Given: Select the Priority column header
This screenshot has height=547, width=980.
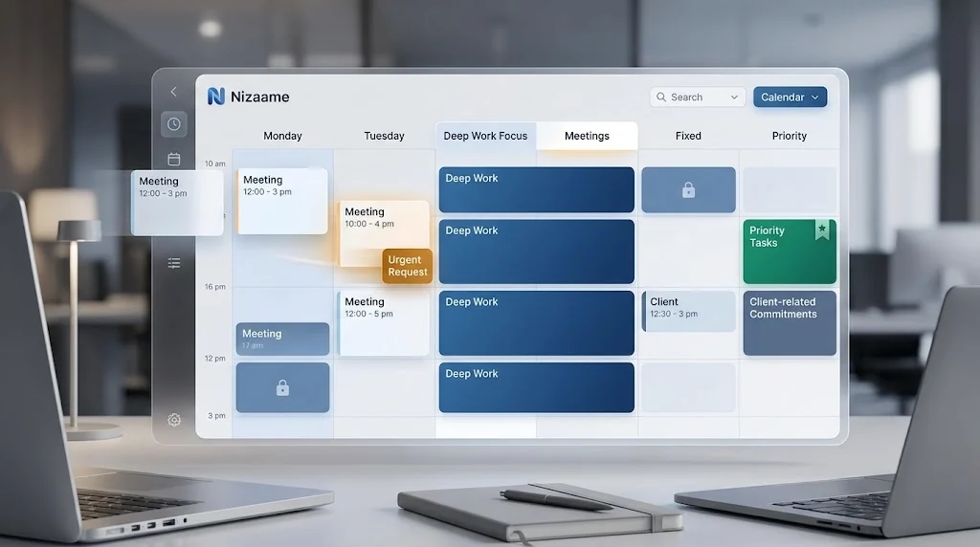Looking at the screenshot, I should tap(790, 136).
